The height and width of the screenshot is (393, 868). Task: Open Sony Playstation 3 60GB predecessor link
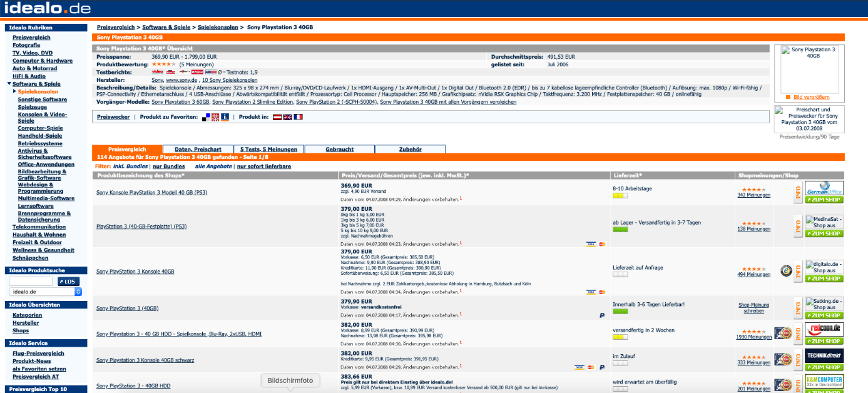point(180,101)
